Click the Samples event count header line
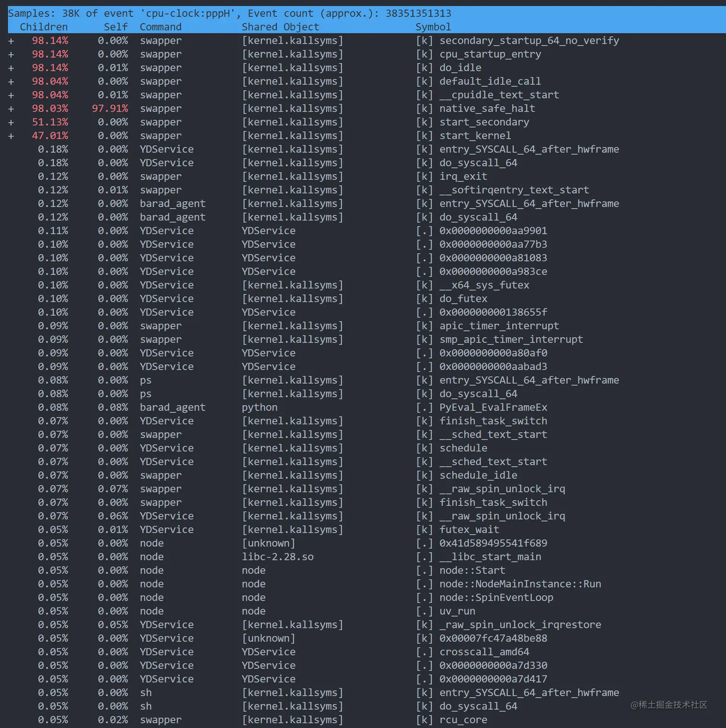Image resolution: width=726 pixels, height=728 pixels. [x=230, y=13]
